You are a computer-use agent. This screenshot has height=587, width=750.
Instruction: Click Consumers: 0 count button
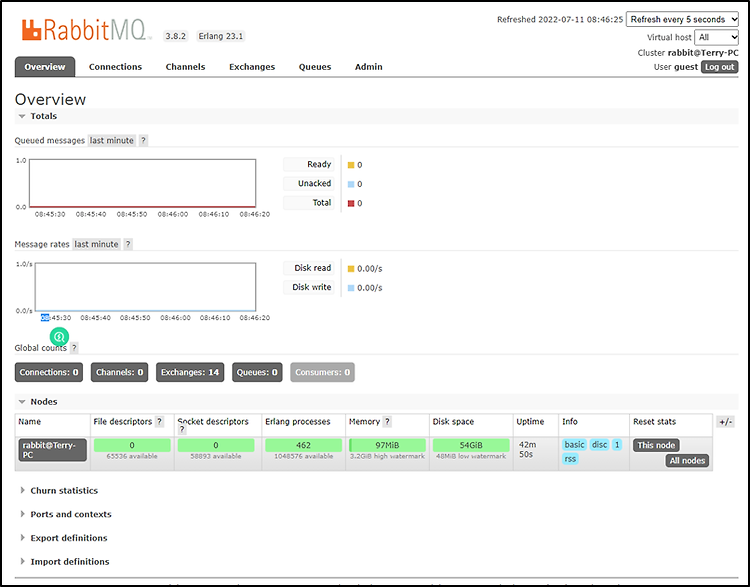pyautogui.click(x=322, y=372)
